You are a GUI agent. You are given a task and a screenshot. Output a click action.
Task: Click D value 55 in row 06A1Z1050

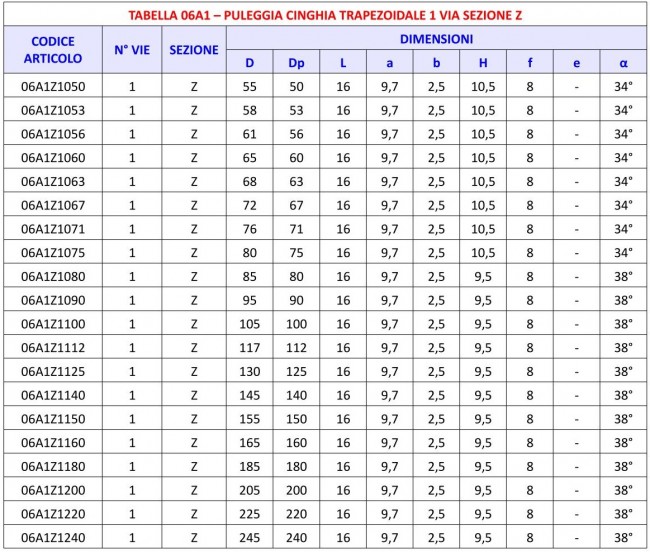(250, 87)
